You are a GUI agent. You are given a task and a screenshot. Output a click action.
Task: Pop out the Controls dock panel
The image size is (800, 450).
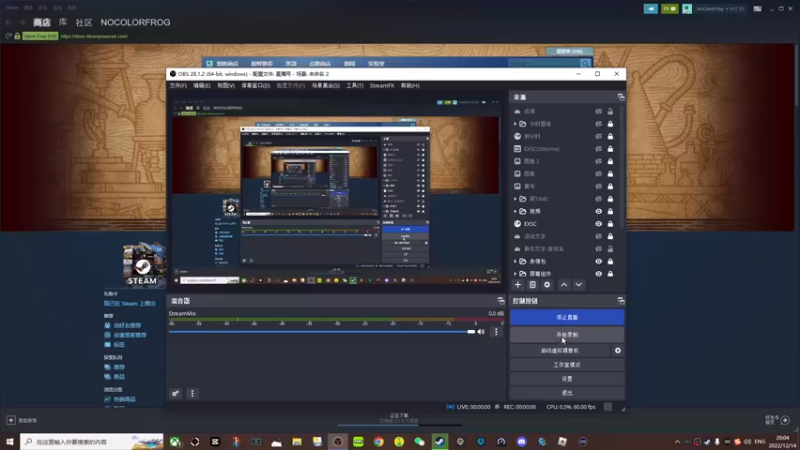[620, 301]
